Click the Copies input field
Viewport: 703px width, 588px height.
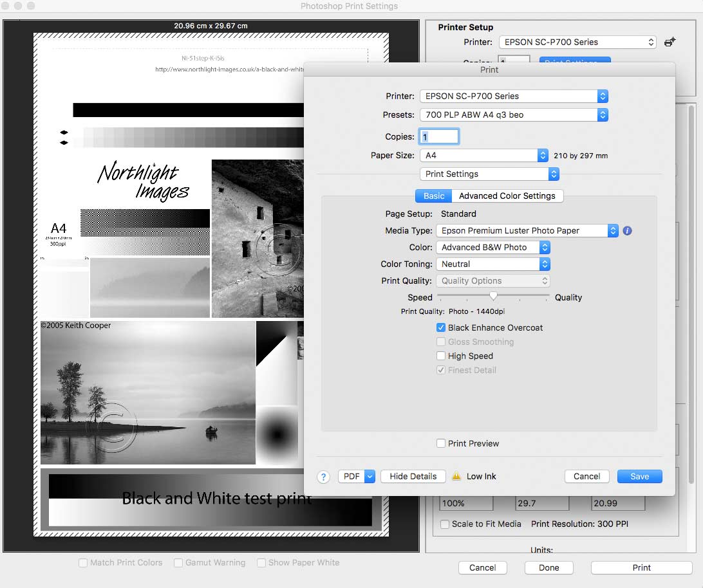(x=439, y=136)
